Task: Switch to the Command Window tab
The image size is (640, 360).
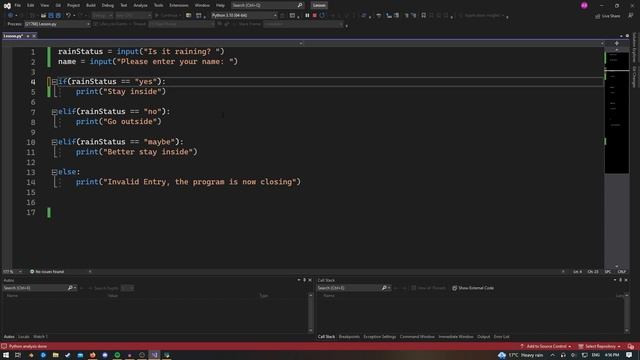Action: (417, 337)
